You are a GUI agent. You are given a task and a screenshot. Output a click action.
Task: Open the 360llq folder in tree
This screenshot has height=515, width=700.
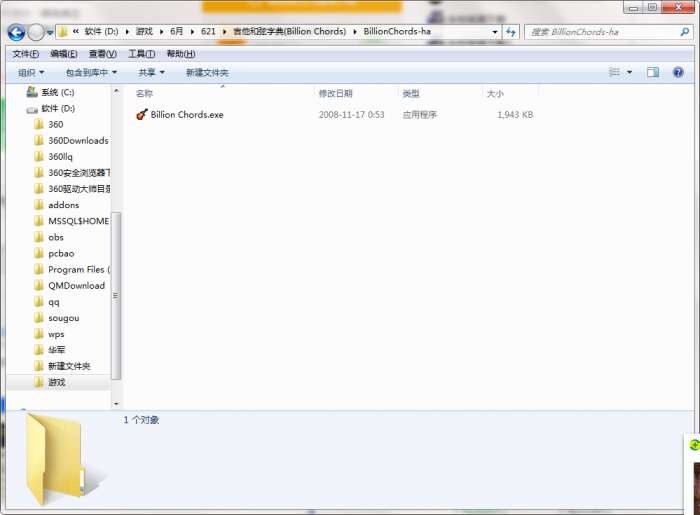coord(60,157)
